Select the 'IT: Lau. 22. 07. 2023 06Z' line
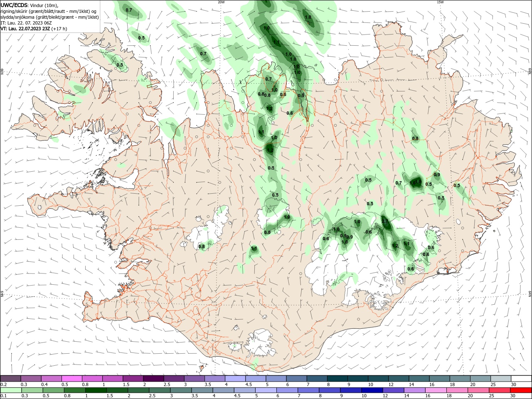The width and height of the screenshot is (532, 399). (x=26, y=23)
